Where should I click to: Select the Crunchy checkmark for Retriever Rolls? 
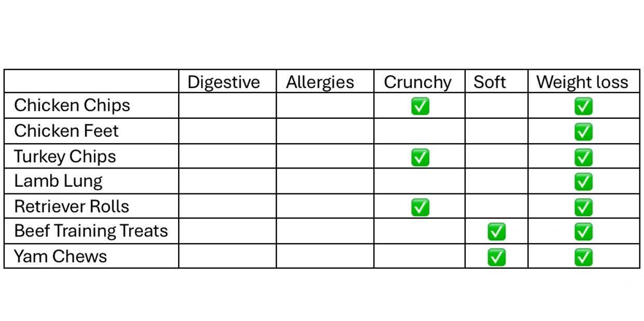(x=420, y=207)
